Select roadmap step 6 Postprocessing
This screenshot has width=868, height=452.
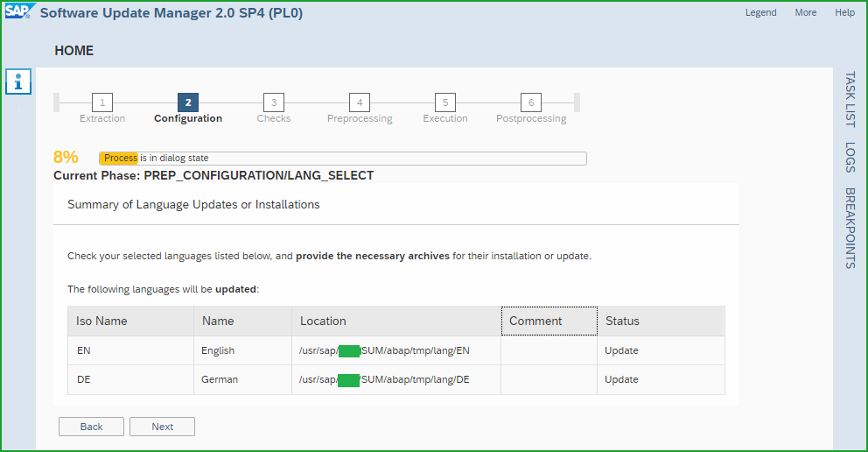(x=531, y=102)
